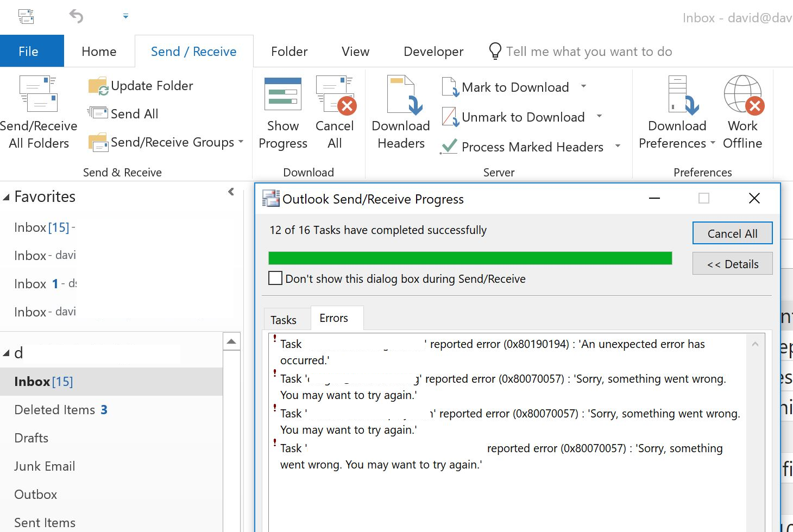Screen dimensions: 793x532
Task: Switch to the Home ribbon tab
Action: (99, 51)
